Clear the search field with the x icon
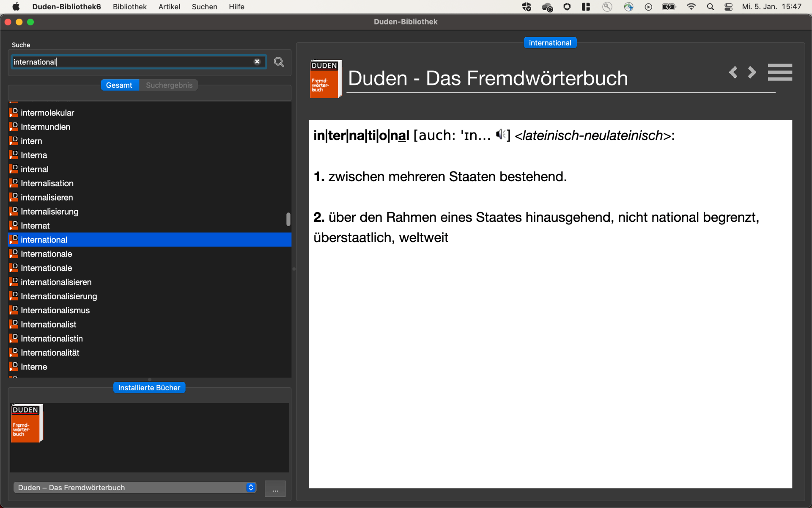Image resolution: width=812 pixels, height=508 pixels. click(x=257, y=61)
